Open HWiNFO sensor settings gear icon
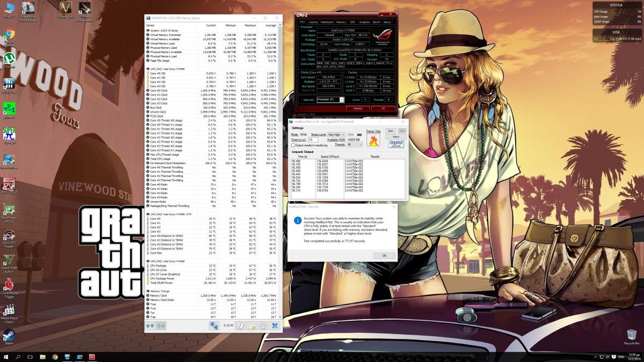 point(263,326)
